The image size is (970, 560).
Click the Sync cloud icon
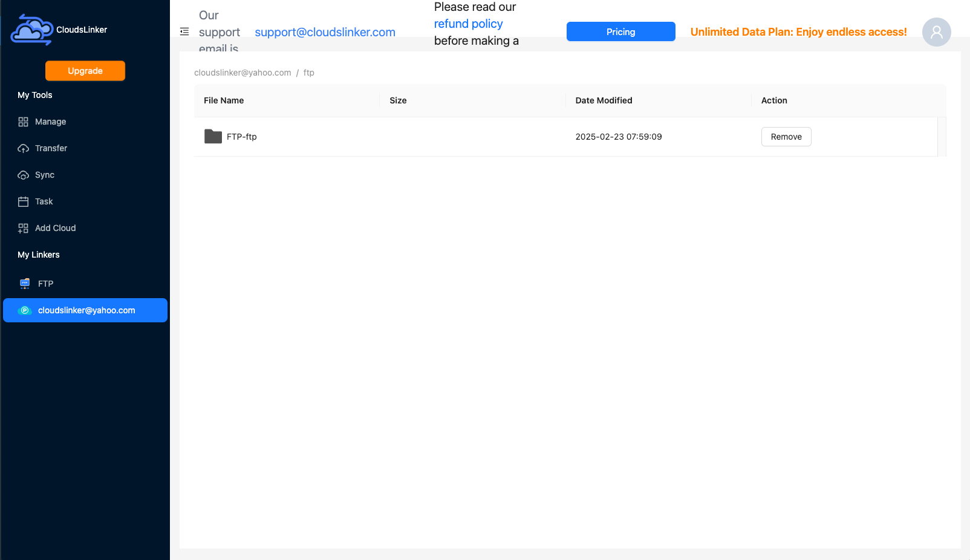point(23,175)
